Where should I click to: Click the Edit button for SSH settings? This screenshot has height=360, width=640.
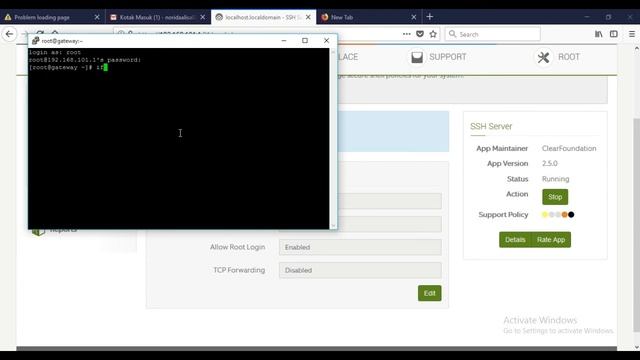pyautogui.click(x=429, y=293)
